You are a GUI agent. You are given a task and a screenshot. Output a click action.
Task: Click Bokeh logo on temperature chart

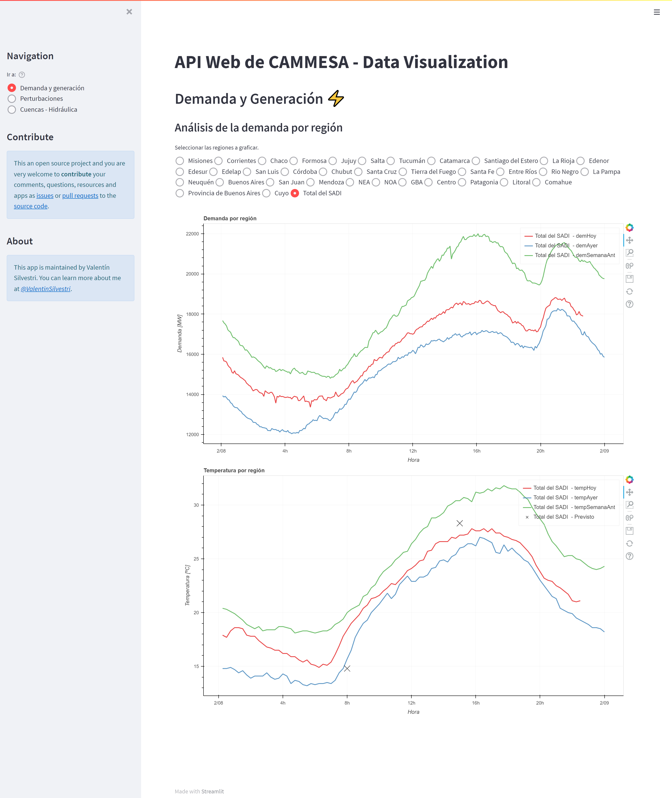(629, 480)
